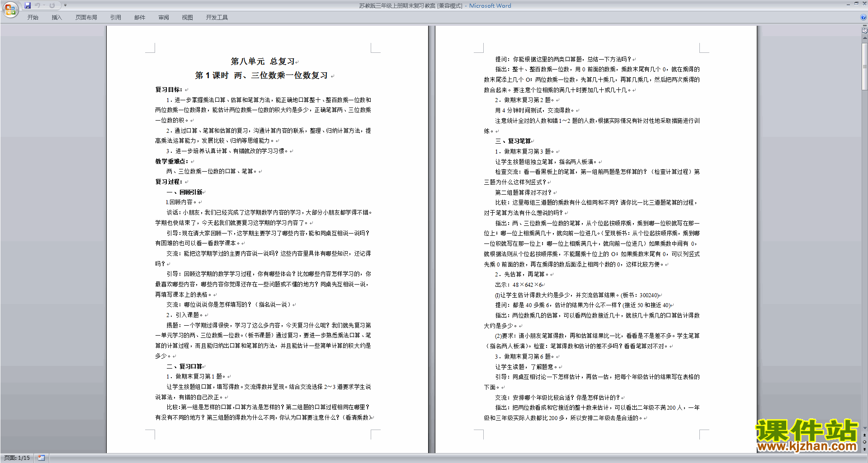The image size is (868, 463).
Task: Open the 视图 ribbon tab
Action: click(x=188, y=18)
